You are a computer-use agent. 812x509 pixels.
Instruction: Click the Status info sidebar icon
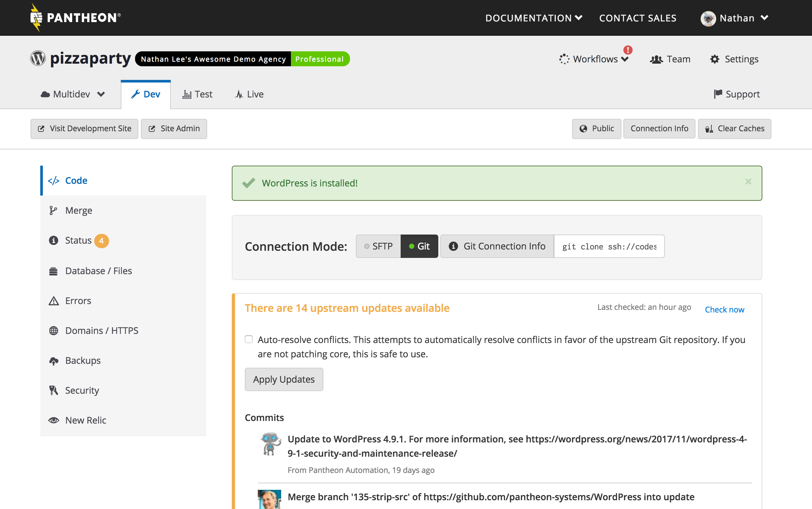coord(54,240)
